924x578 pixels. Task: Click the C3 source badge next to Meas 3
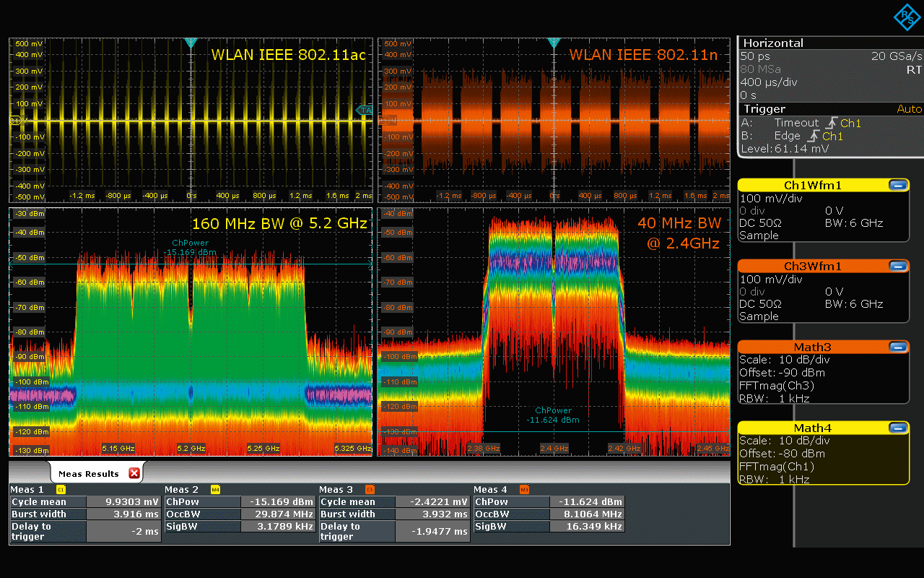370,490
